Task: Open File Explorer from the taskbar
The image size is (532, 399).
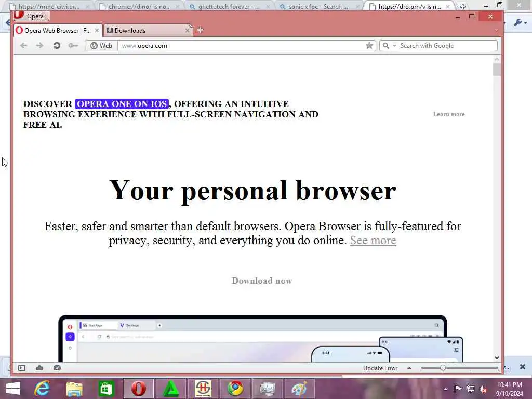Action: [x=74, y=389]
